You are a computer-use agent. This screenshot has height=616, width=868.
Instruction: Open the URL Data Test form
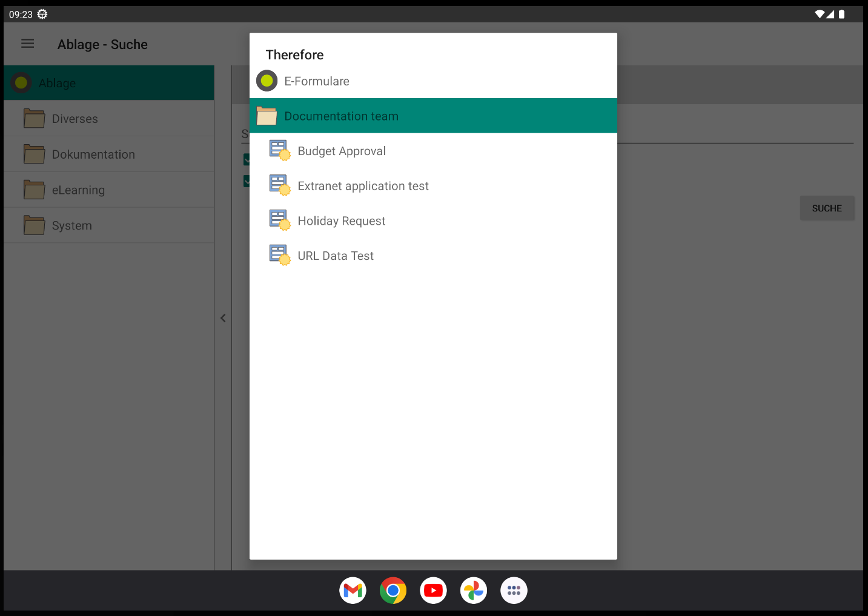[433, 256]
